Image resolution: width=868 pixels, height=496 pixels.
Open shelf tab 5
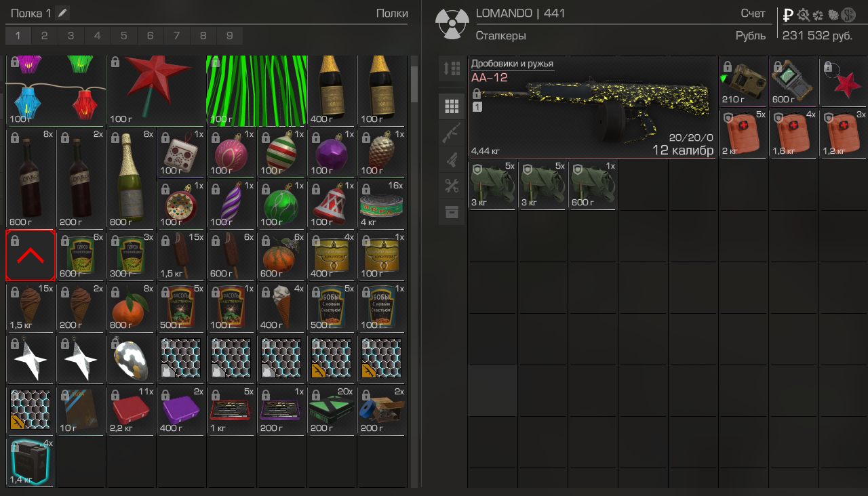[124, 36]
